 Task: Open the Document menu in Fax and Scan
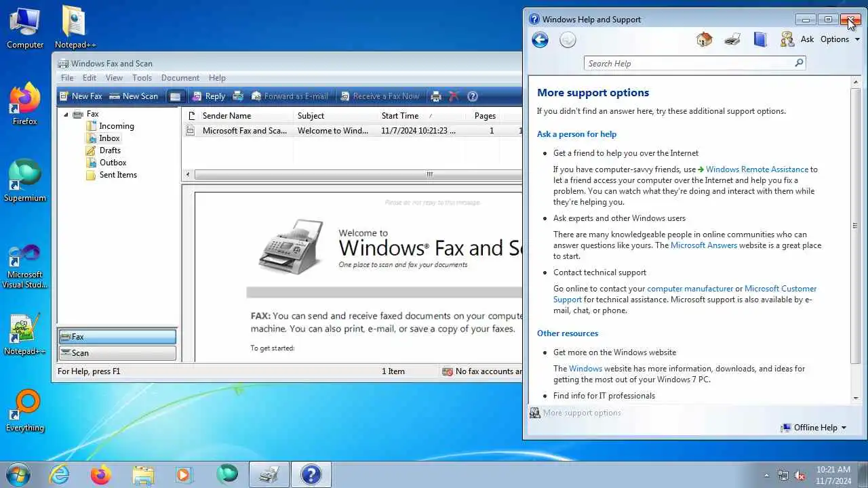coord(180,78)
